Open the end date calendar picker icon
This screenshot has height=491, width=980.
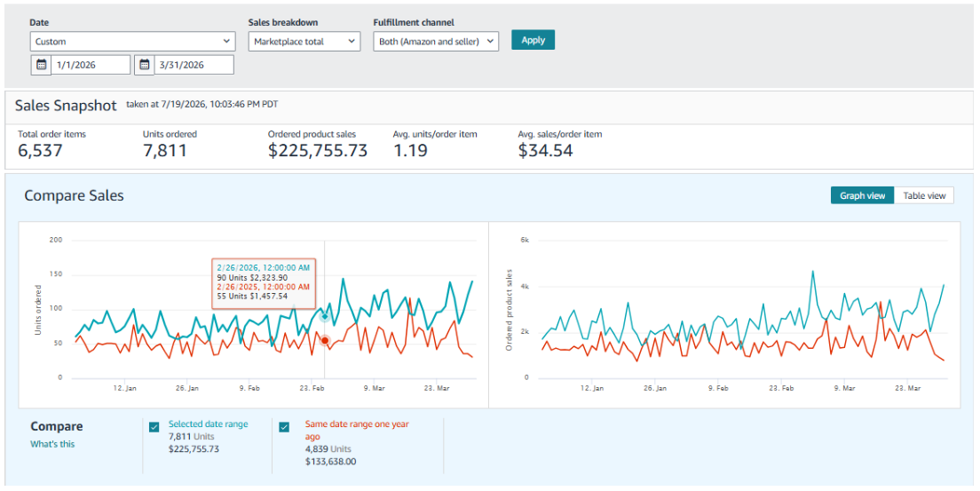pyautogui.click(x=145, y=65)
